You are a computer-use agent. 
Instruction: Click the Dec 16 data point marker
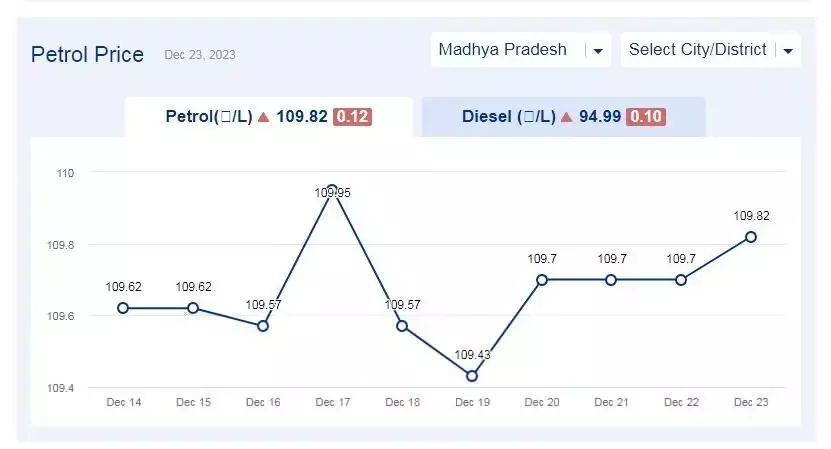[263, 326]
